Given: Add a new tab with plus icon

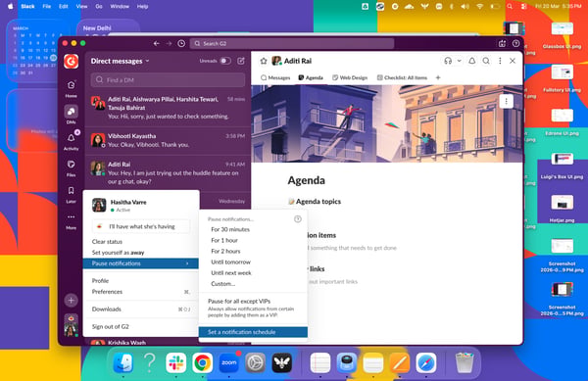Looking at the screenshot, I should (x=438, y=77).
